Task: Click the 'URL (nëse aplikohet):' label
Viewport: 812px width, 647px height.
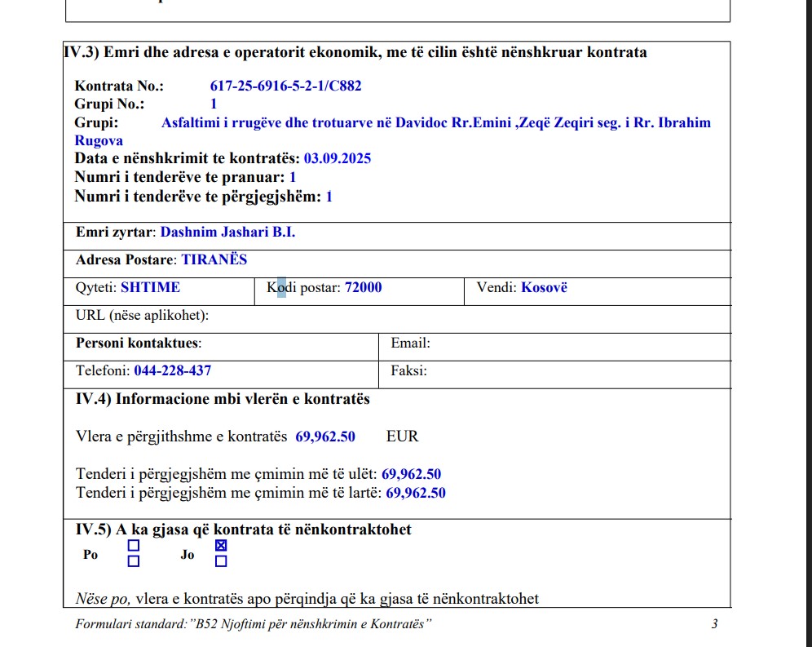Action: click(143, 316)
